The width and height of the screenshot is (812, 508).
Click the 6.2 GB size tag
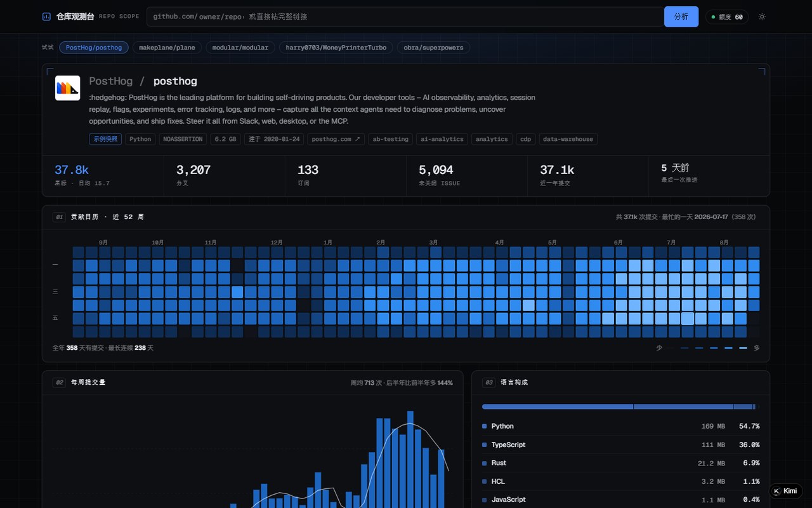(x=225, y=139)
